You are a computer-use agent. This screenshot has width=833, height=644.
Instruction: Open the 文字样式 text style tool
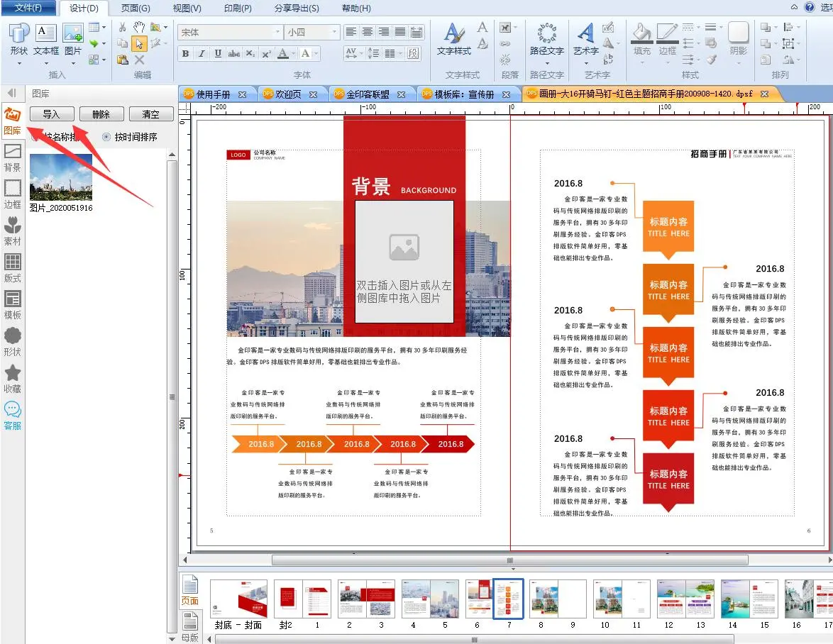click(453, 39)
